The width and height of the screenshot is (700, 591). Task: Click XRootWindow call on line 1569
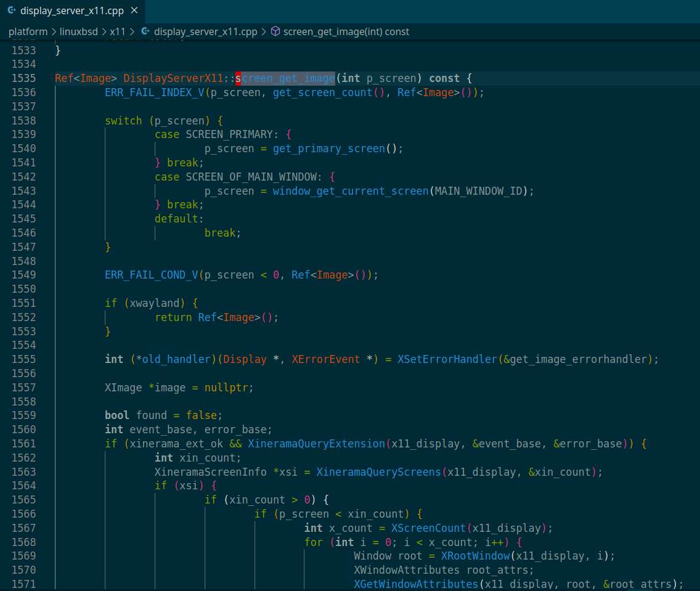click(x=475, y=556)
